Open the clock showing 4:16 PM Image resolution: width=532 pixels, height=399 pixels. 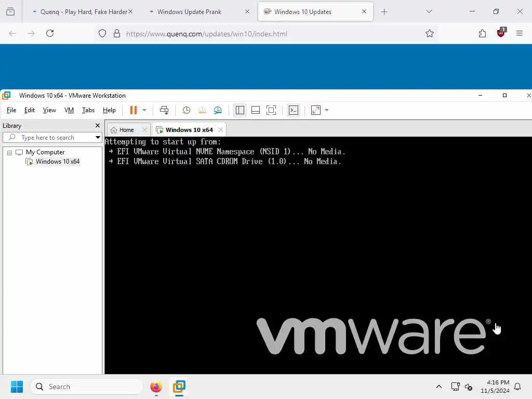tap(495, 387)
